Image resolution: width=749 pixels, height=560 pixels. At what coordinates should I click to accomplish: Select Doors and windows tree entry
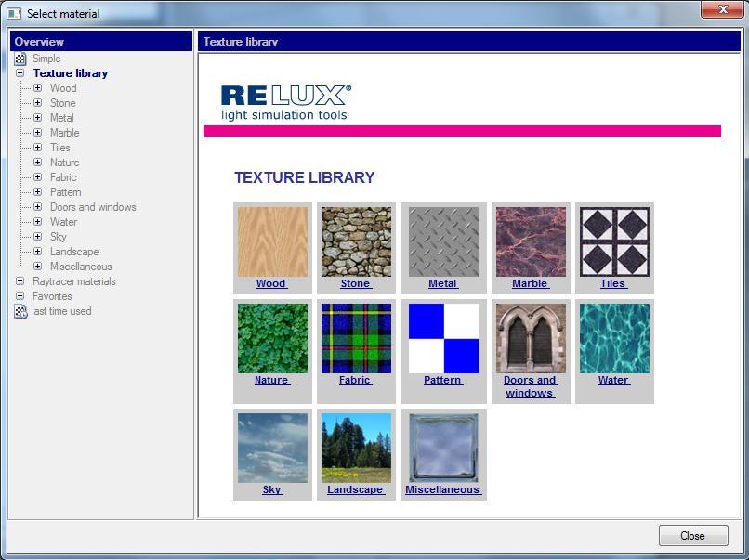coord(93,206)
